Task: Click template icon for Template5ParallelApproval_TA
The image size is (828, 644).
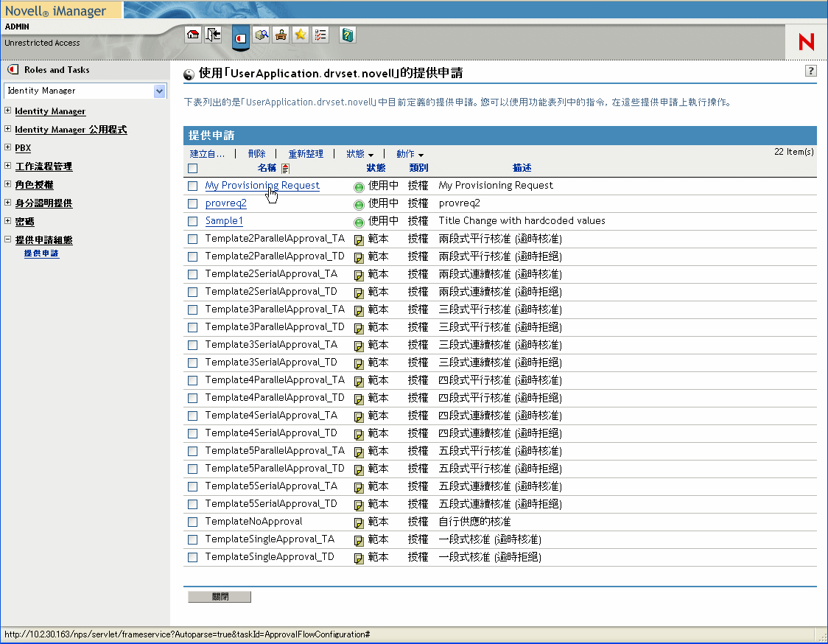Action: tap(359, 452)
